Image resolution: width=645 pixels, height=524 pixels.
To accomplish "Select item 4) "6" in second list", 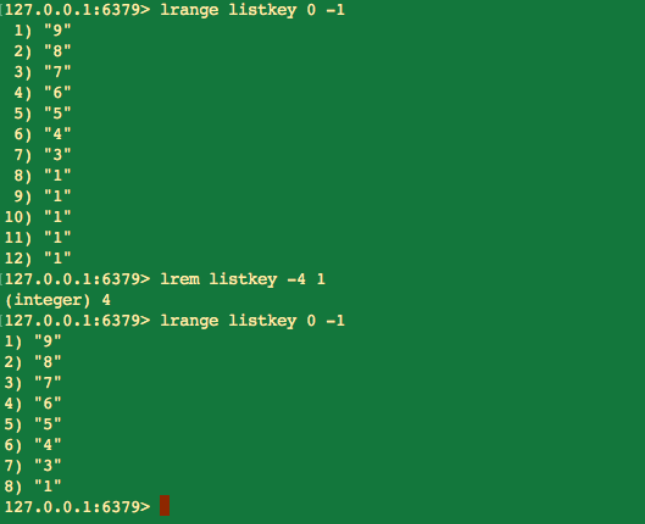I will tap(33, 403).
